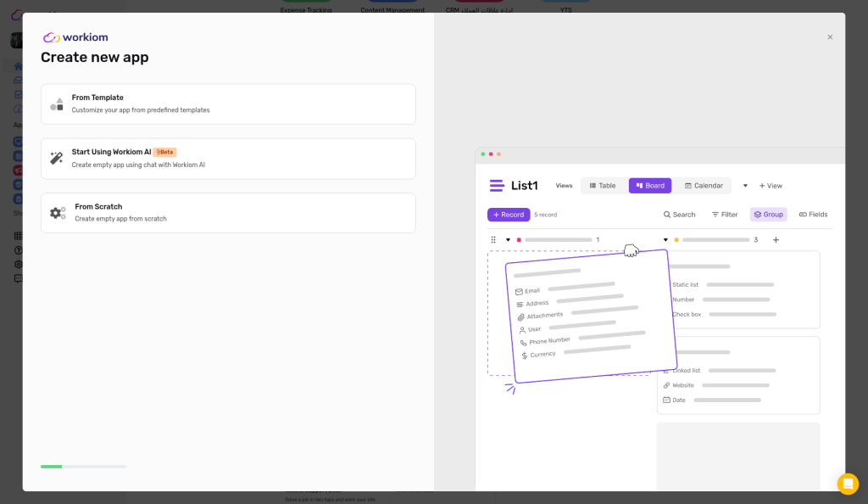Click the plus icon to add board column

pos(776,240)
